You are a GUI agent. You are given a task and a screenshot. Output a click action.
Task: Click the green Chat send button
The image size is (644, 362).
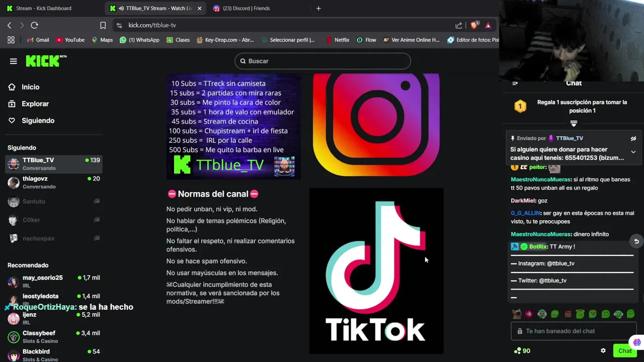[625, 351]
